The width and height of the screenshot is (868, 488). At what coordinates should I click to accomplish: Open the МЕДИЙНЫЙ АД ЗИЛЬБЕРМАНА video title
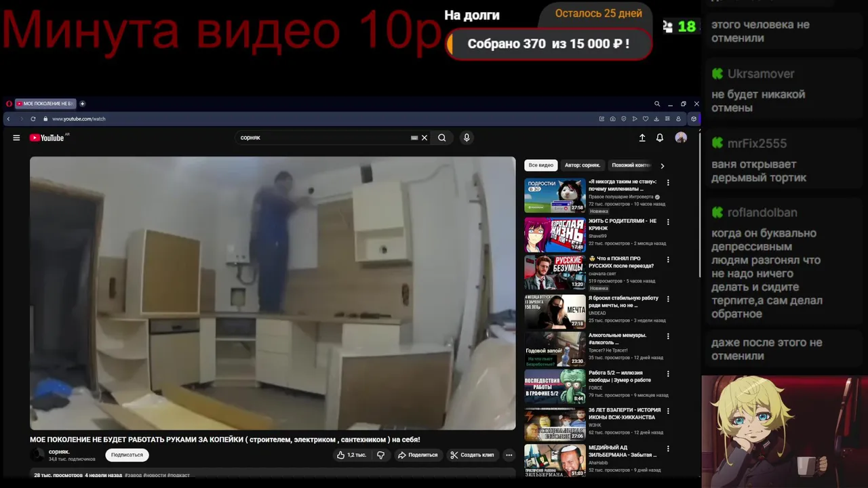pos(622,451)
